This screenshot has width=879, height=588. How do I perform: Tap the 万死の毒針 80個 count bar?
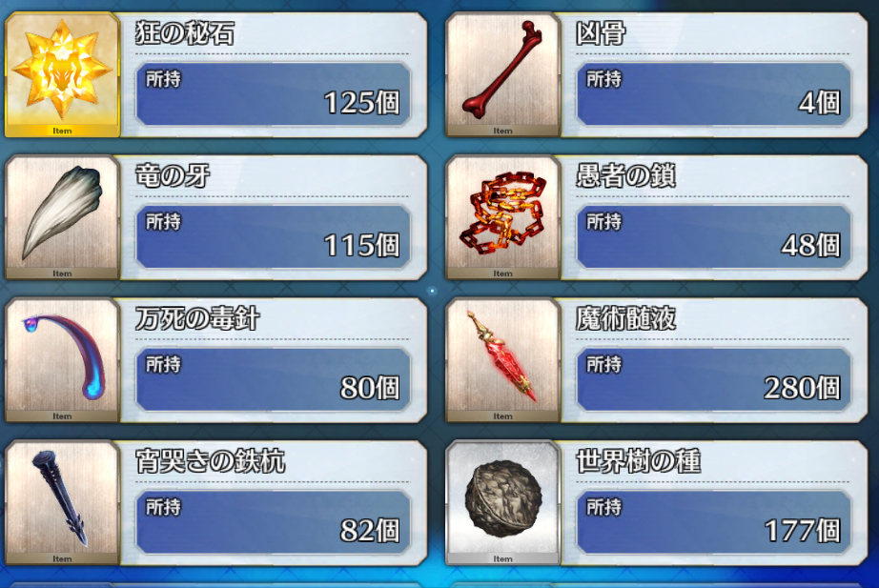tap(274, 379)
